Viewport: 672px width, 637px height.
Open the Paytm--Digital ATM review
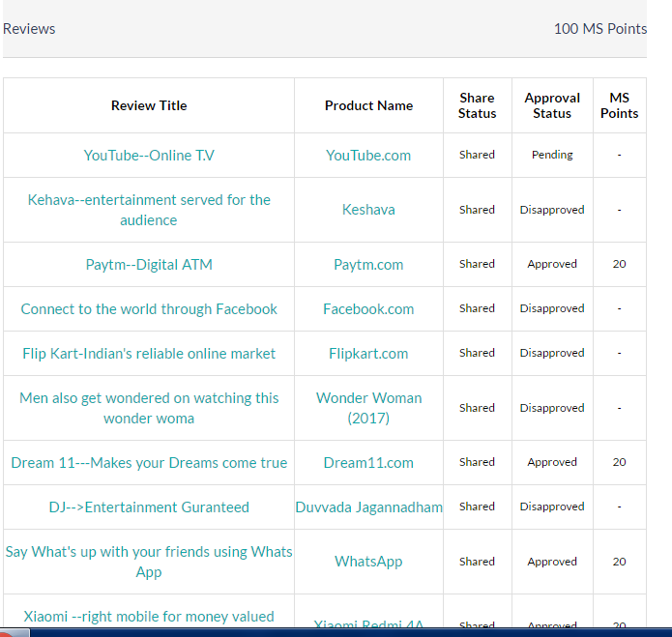click(149, 264)
